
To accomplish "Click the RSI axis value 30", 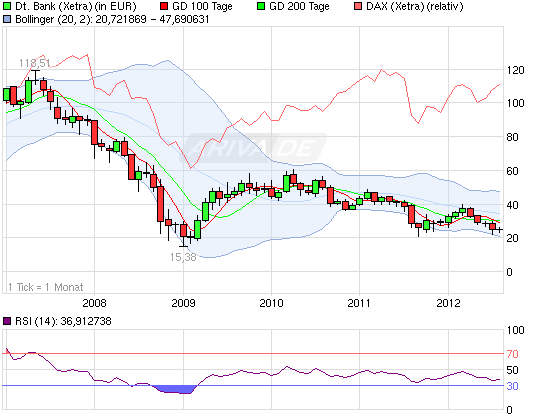I will point(512,386).
